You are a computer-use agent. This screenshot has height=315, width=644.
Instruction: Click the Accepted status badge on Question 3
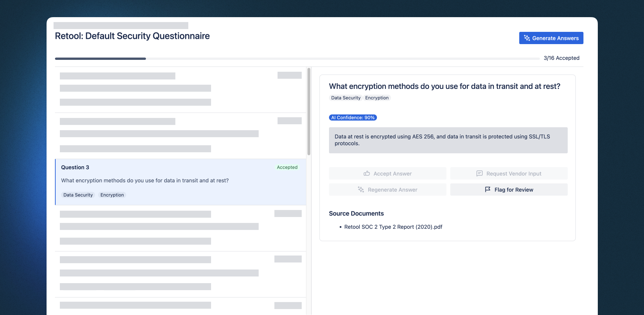coord(287,167)
